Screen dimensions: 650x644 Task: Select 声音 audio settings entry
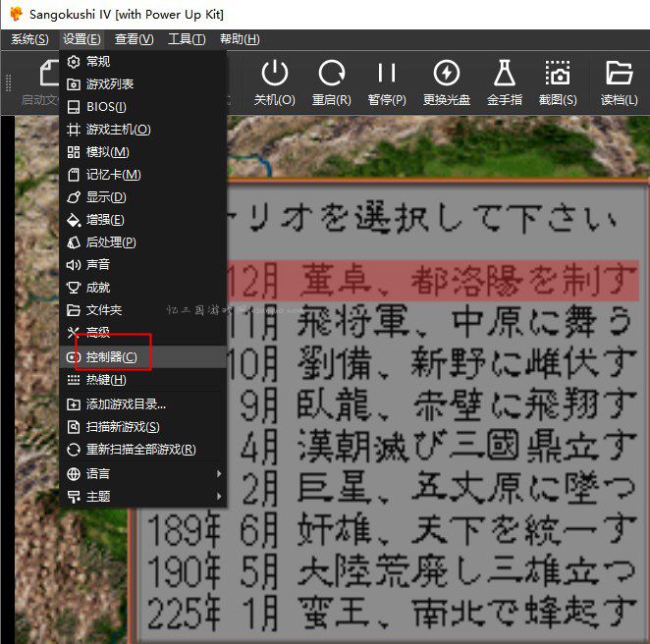click(143, 265)
